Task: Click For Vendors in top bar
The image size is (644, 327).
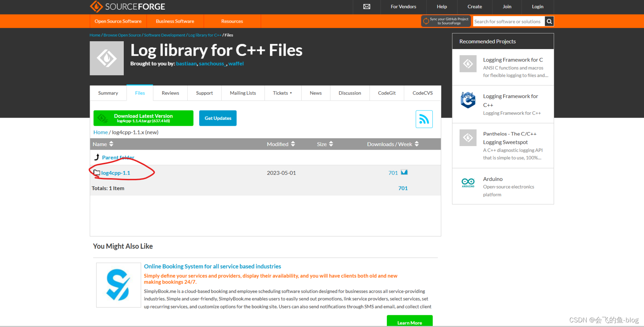Action: click(403, 7)
